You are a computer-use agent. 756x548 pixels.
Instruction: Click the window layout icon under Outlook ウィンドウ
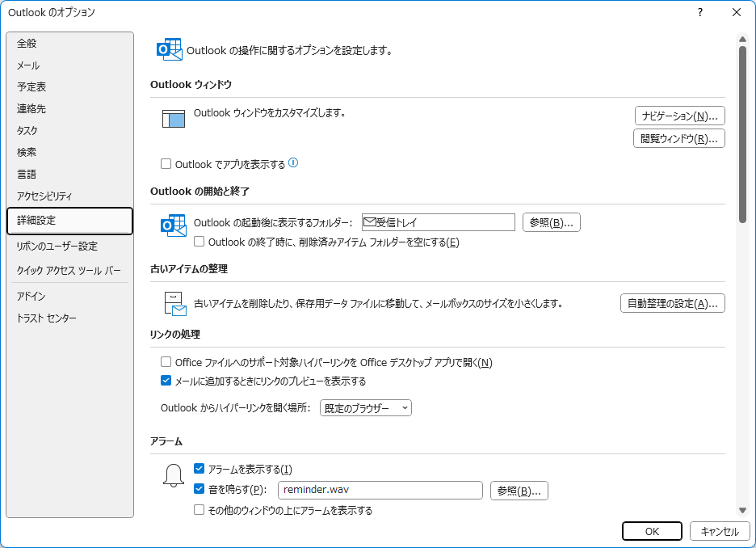coord(174,119)
